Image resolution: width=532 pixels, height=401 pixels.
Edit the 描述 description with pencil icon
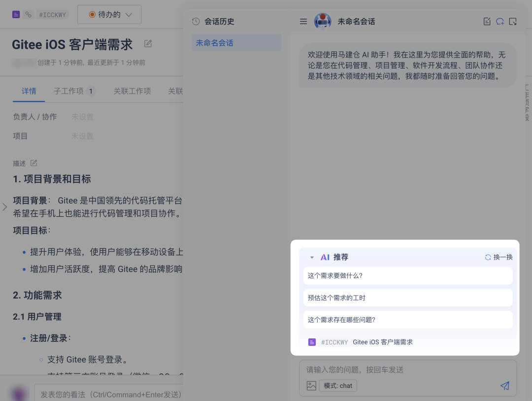point(33,163)
